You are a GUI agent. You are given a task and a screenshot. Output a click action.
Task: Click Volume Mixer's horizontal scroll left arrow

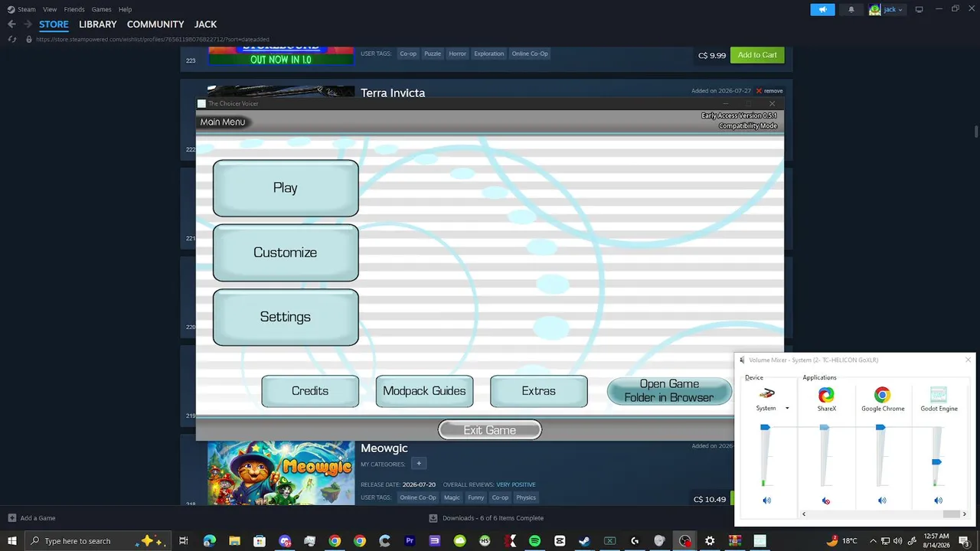pyautogui.click(x=804, y=514)
